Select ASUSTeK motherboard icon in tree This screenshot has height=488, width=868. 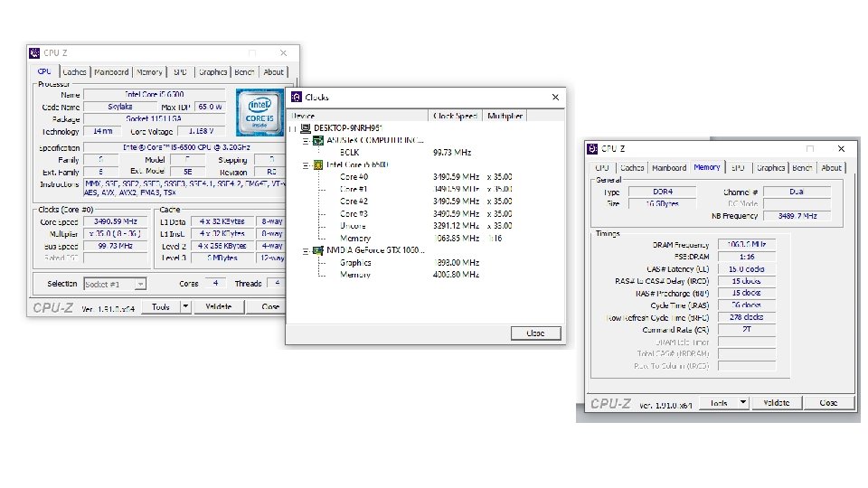click(x=318, y=141)
